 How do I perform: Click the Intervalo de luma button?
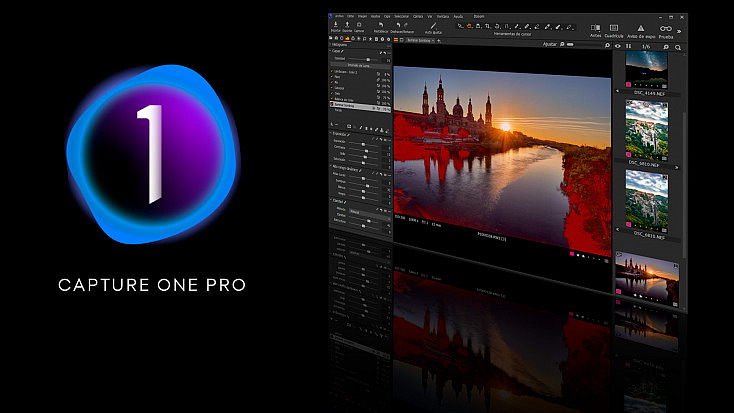(x=359, y=66)
